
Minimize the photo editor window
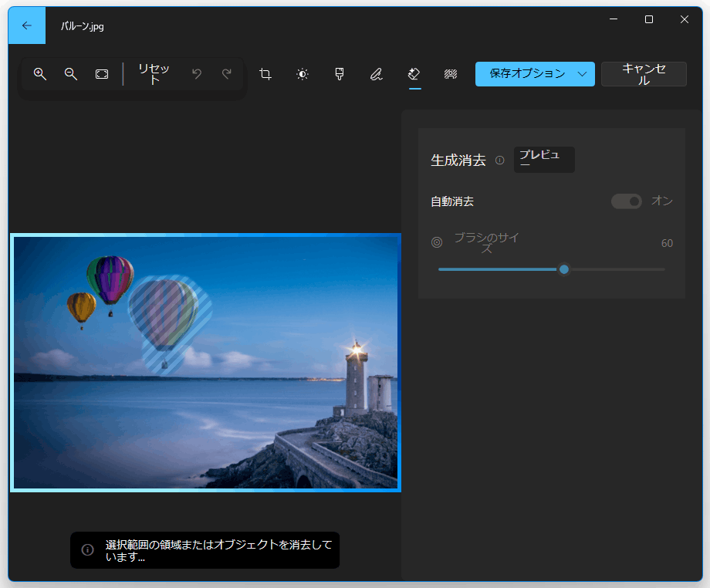(x=614, y=19)
